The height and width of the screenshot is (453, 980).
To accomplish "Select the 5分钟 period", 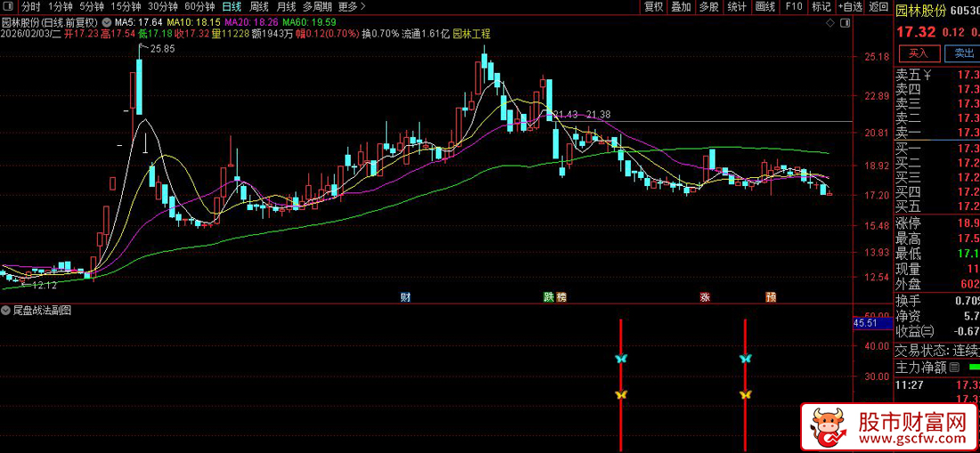I will [x=91, y=7].
